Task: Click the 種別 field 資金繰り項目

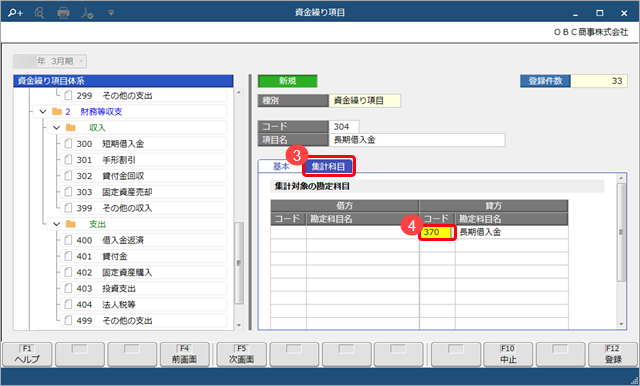Action: [365, 101]
